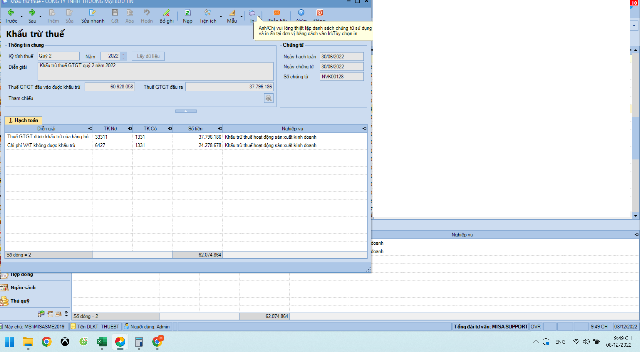This screenshot has height=362, width=644.
Task: Collapse the header panel expander bar
Action: (x=186, y=111)
